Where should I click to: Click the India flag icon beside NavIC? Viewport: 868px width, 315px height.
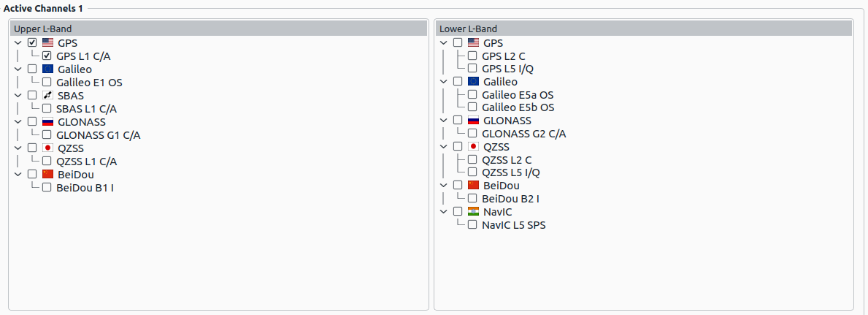(x=473, y=212)
